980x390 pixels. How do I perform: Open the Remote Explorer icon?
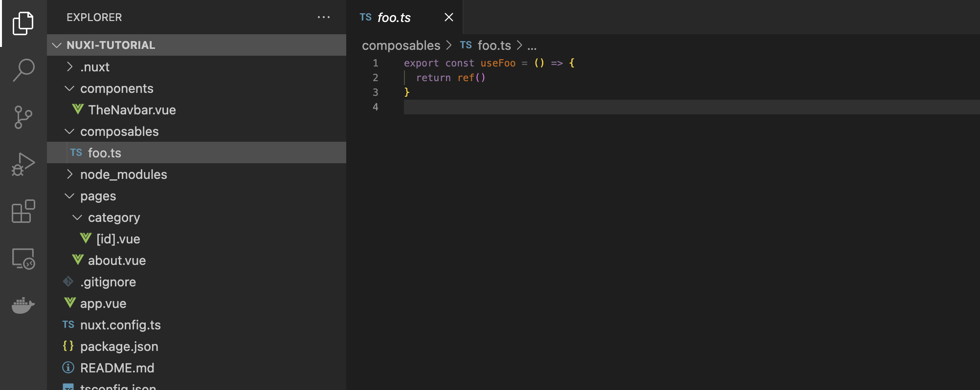point(23,259)
